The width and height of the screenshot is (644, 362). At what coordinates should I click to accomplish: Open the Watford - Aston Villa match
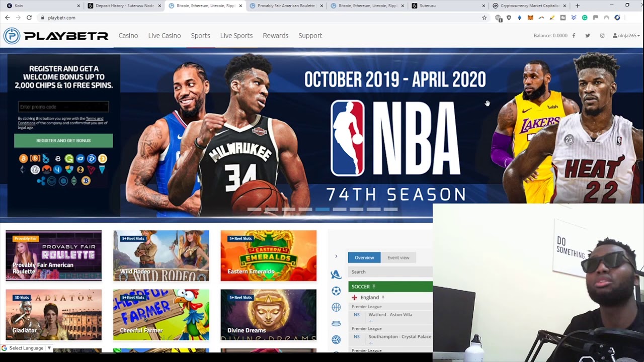390,315
